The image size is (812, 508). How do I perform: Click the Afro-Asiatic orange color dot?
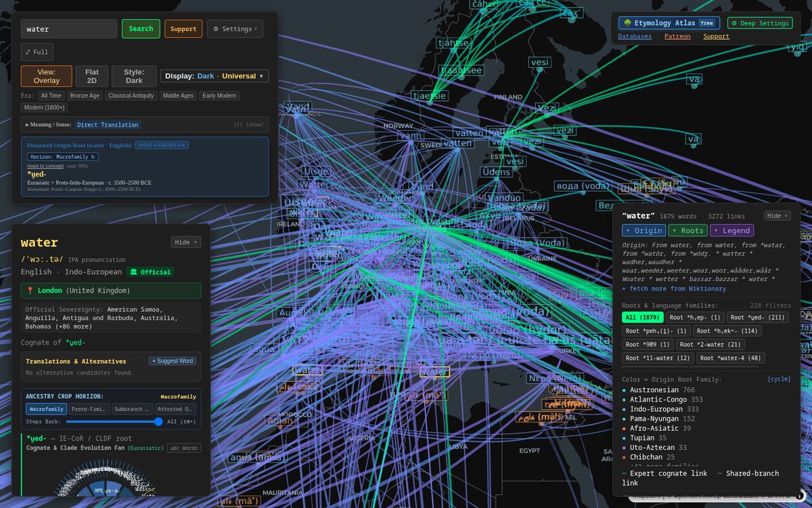pos(624,428)
